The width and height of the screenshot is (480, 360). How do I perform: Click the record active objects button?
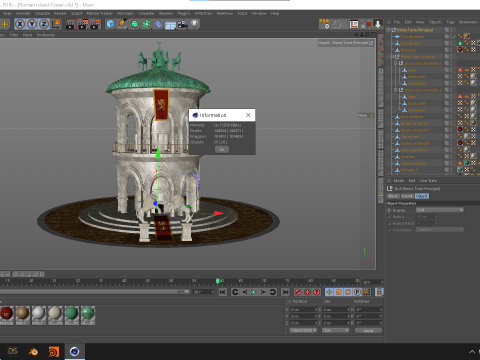pyautogui.click(x=298, y=292)
